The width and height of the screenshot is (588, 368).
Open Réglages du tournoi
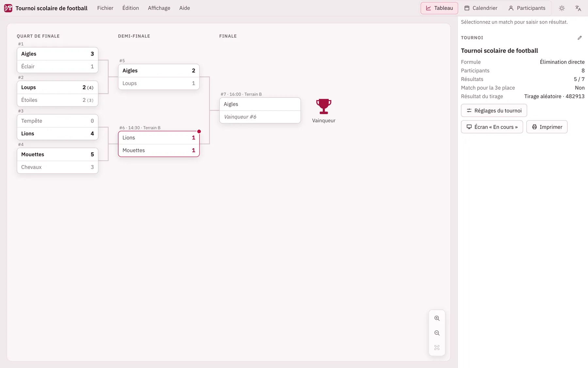point(494,111)
